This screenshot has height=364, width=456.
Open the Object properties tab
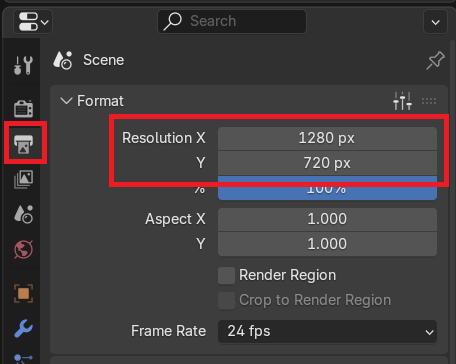click(x=23, y=293)
